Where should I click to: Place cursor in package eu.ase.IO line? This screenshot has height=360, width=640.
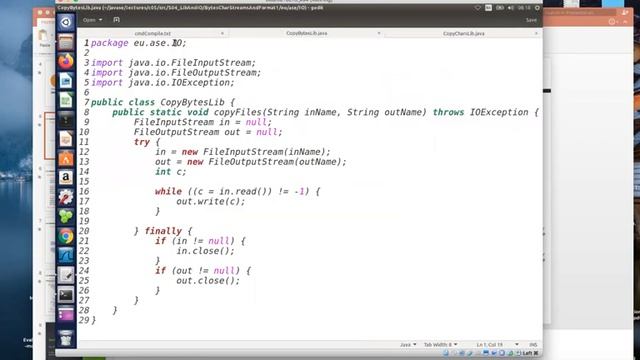(x=138, y=43)
